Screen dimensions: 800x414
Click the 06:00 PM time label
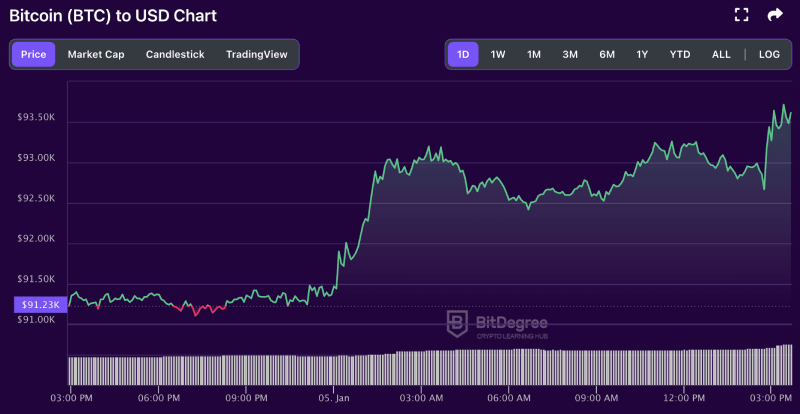pos(158,397)
